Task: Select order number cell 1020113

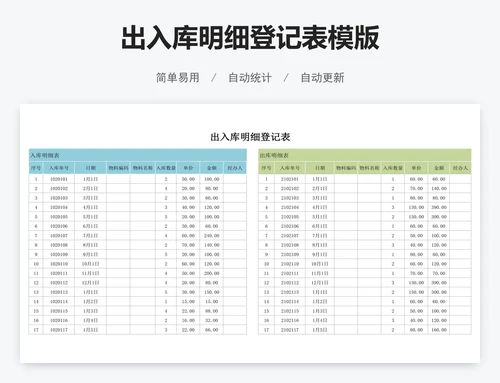Action: pos(59,292)
